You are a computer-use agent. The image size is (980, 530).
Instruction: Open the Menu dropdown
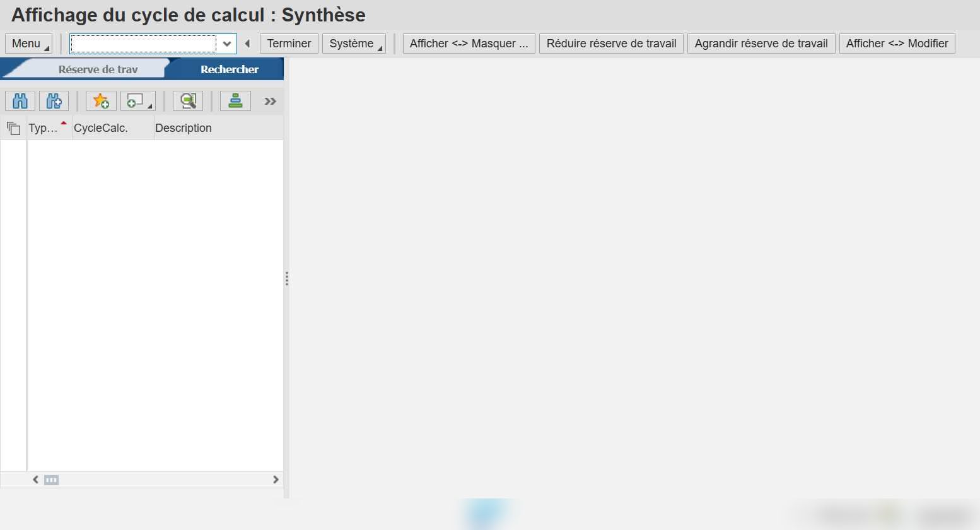tap(28, 44)
